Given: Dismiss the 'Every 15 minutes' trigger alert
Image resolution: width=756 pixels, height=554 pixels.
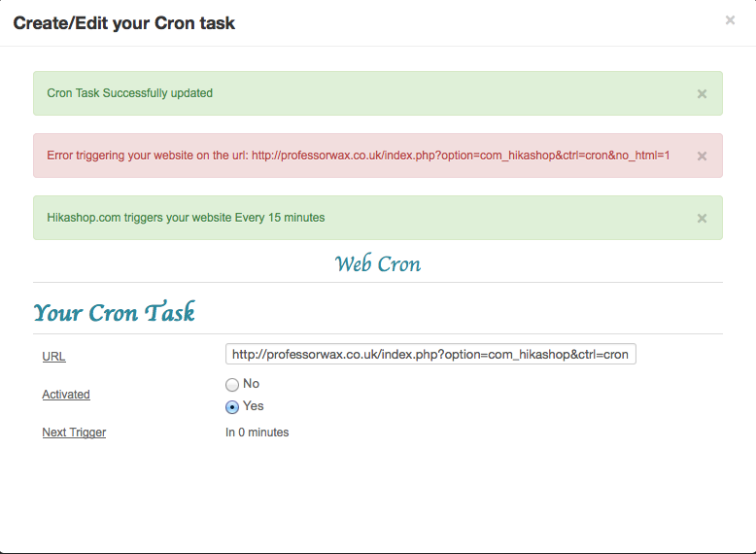Looking at the screenshot, I should coord(702,219).
